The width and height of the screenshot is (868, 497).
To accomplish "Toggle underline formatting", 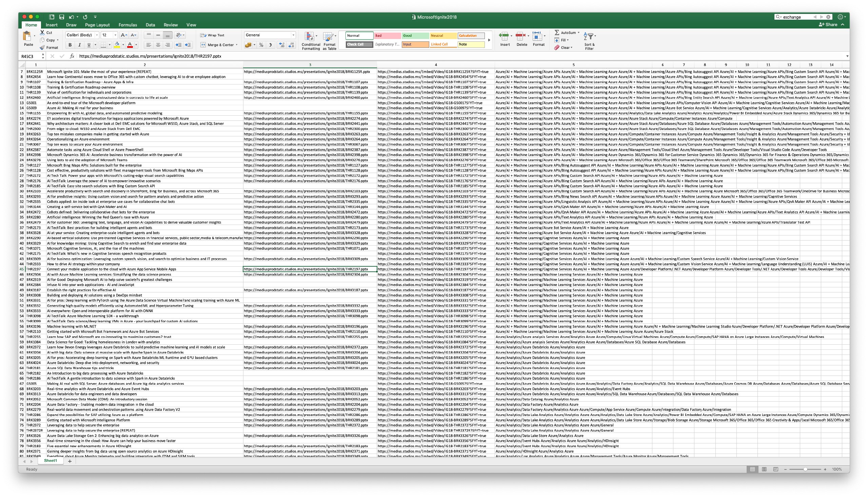I will pos(89,45).
